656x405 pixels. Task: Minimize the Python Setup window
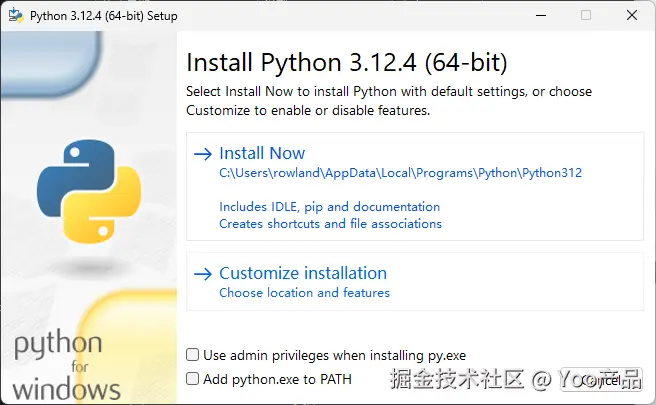click(x=541, y=15)
